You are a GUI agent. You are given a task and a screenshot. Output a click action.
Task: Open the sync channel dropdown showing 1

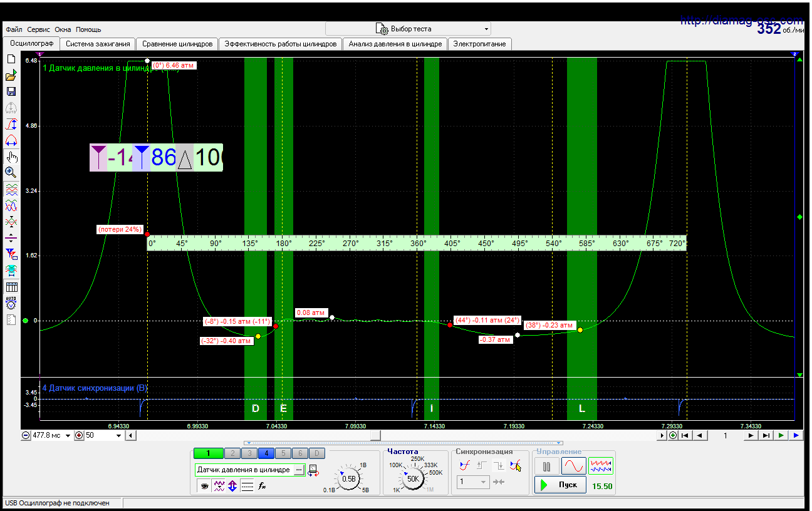point(473,482)
